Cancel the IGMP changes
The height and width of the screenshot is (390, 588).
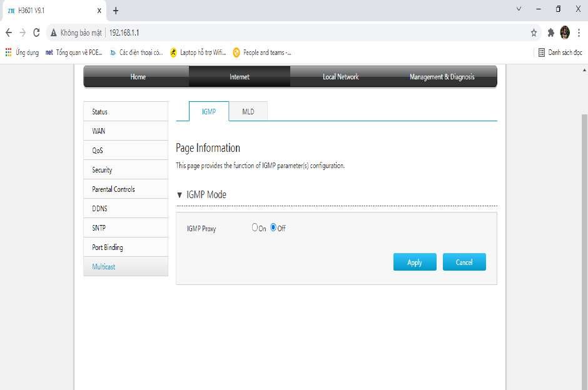point(464,262)
